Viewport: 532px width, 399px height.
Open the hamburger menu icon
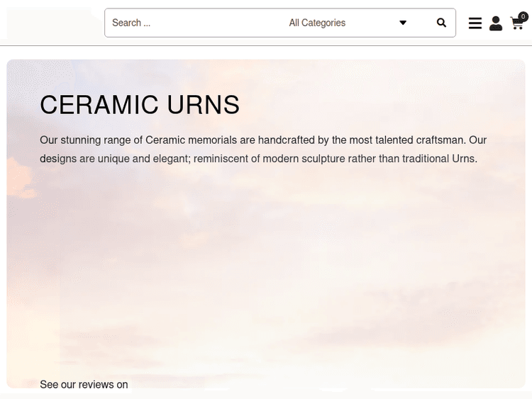tap(475, 23)
